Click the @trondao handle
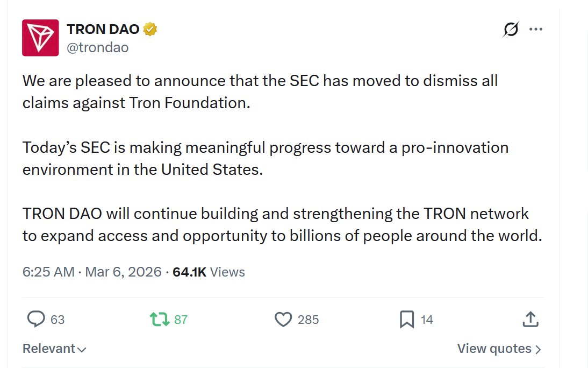The height and width of the screenshot is (368, 588). click(x=97, y=47)
